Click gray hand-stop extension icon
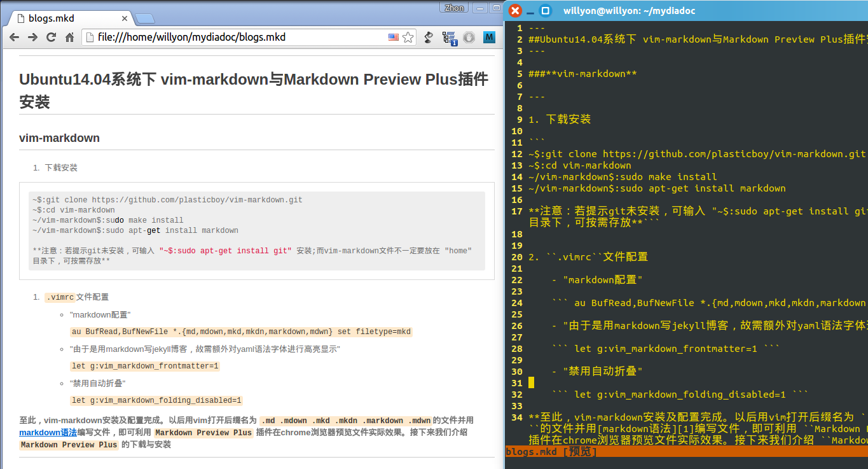 coord(469,38)
